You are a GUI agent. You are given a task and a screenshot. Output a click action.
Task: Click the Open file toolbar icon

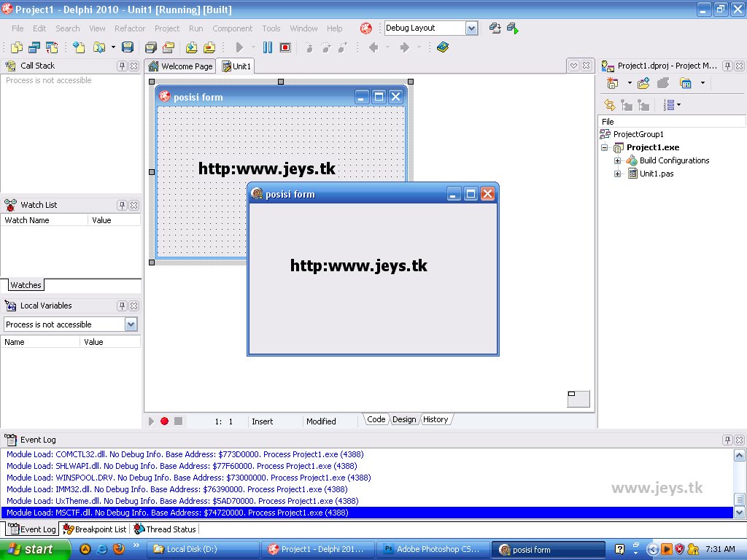99,47
